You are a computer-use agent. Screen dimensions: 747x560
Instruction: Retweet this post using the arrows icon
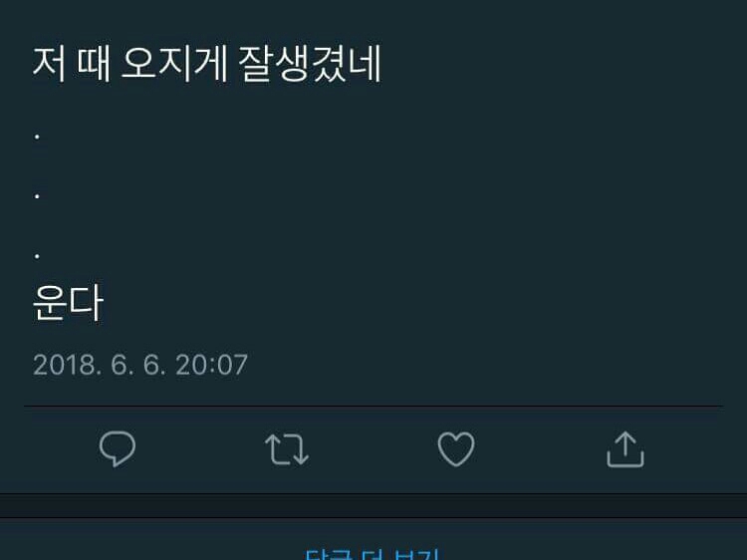click(x=287, y=449)
